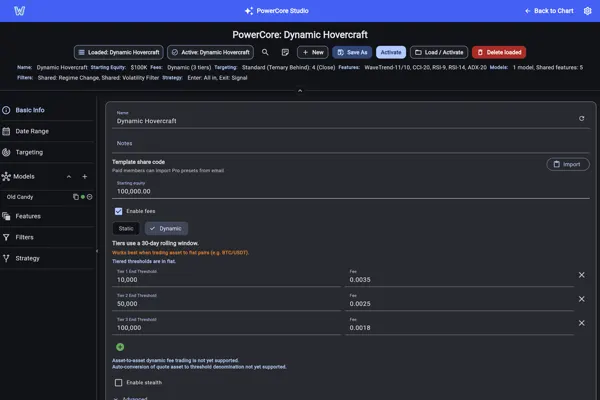Go to Targeting section
Viewport: 600px width, 400px height.
[46, 152]
